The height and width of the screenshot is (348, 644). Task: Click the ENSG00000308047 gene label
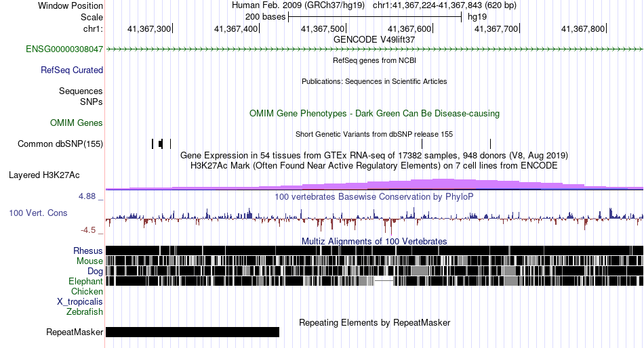pyautogui.click(x=64, y=49)
